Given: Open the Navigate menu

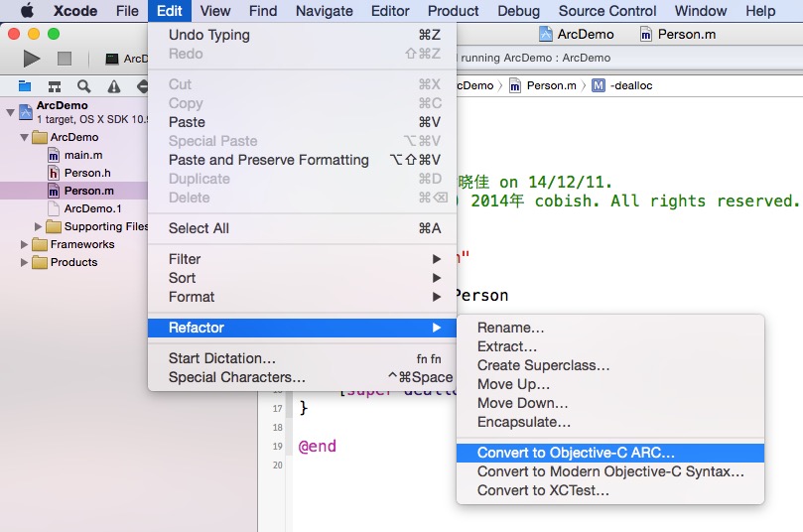Looking at the screenshot, I should (x=325, y=11).
